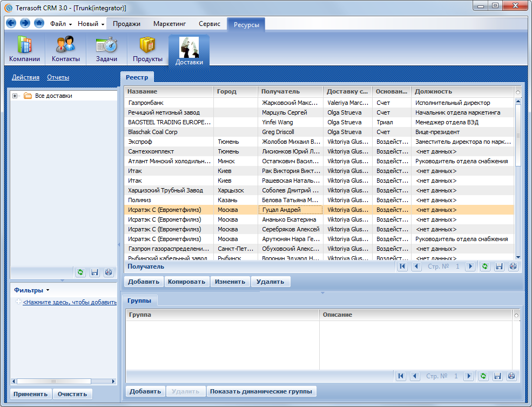
Task: Go to first page of Группы grid
Action: pos(401,376)
